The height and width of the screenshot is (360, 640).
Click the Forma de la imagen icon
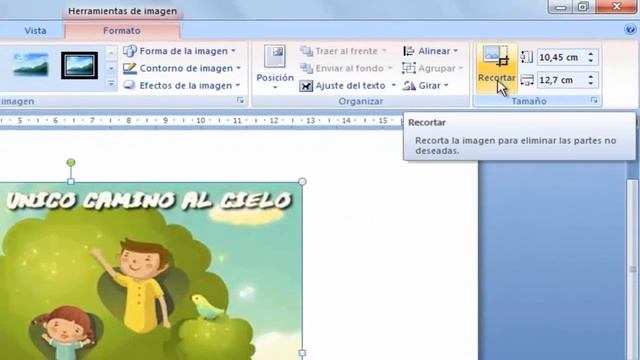pos(130,51)
